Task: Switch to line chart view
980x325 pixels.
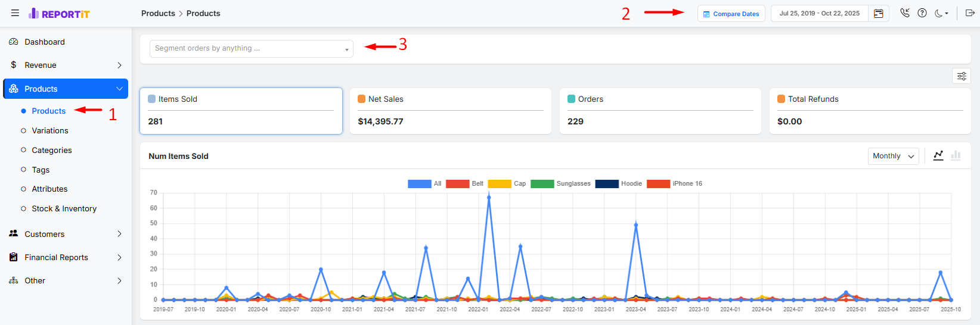Action: click(938, 155)
